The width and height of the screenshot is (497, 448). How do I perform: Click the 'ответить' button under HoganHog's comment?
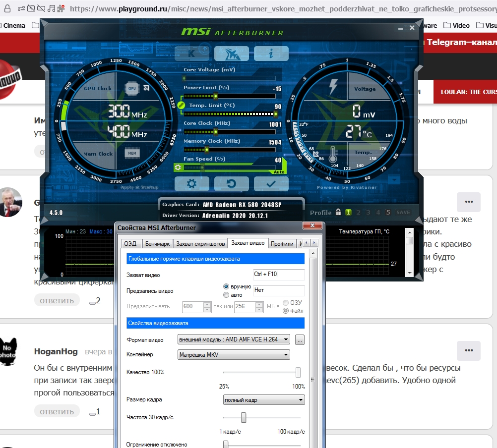[57, 411]
